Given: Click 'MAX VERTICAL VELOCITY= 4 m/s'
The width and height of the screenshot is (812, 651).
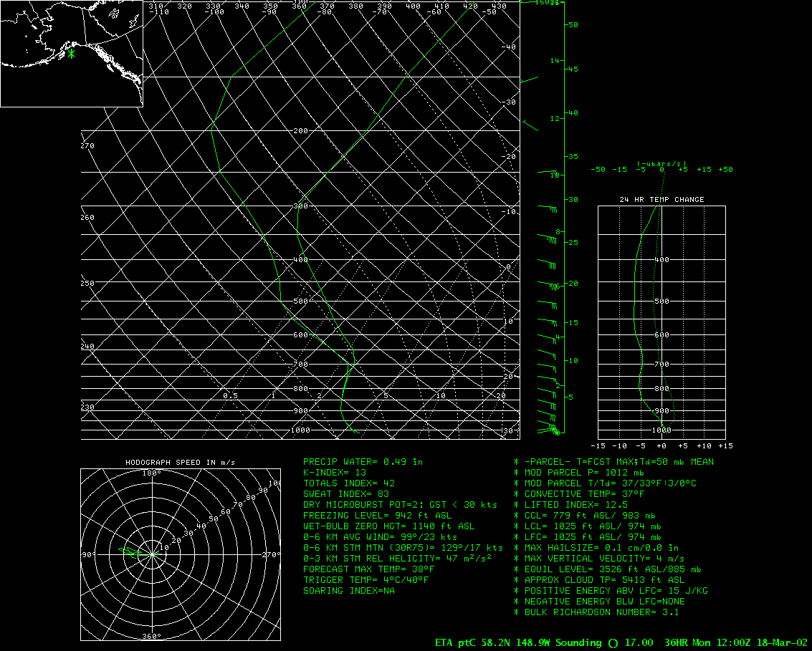Looking at the screenshot, I should 599,559.
